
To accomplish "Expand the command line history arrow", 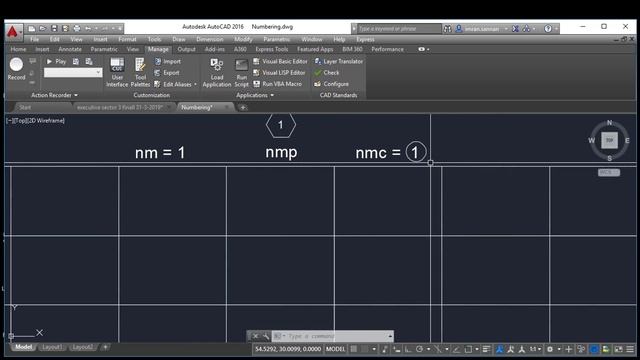I will click(x=390, y=336).
